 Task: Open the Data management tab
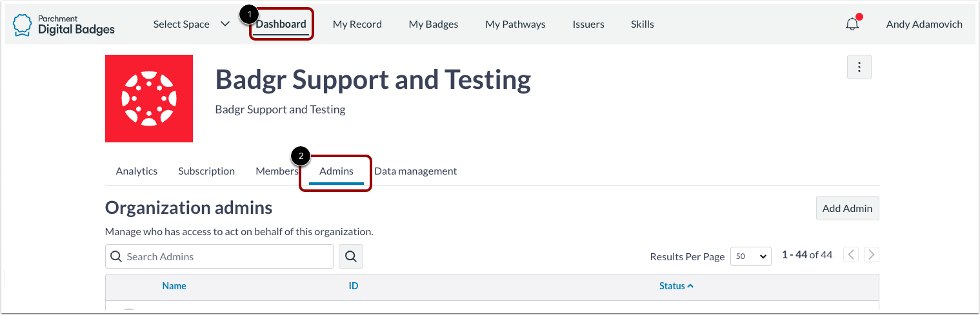click(x=415, y=171)
